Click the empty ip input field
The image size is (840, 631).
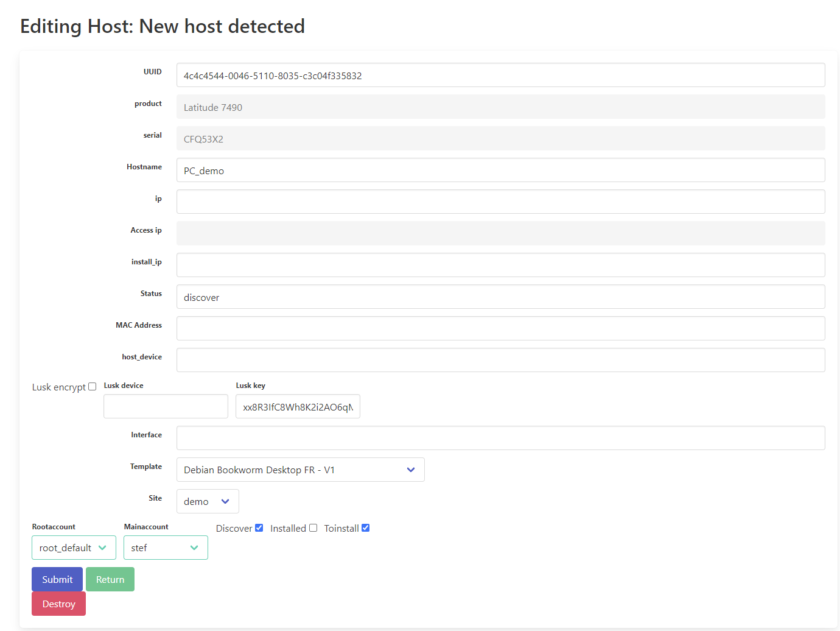[x=500, y=202]
